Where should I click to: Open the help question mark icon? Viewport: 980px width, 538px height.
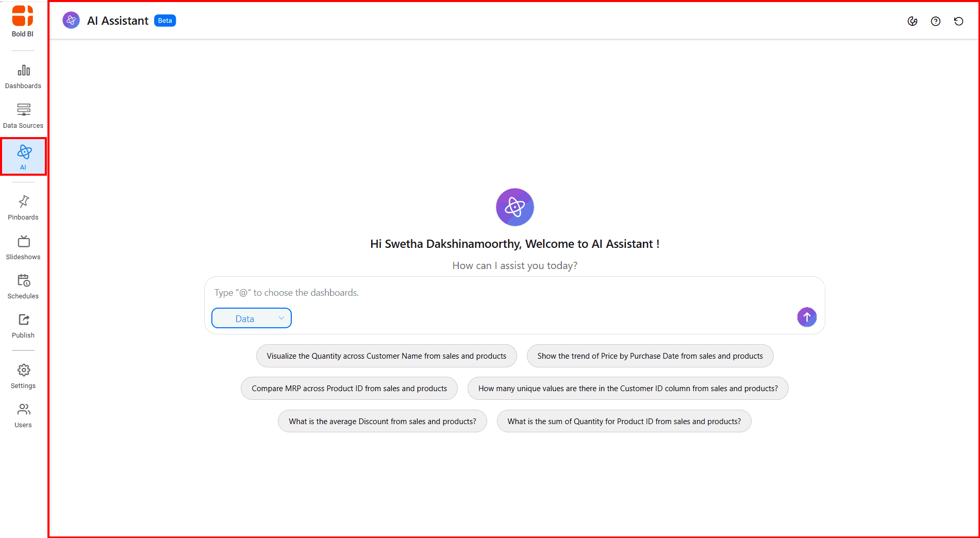point(936,21)
